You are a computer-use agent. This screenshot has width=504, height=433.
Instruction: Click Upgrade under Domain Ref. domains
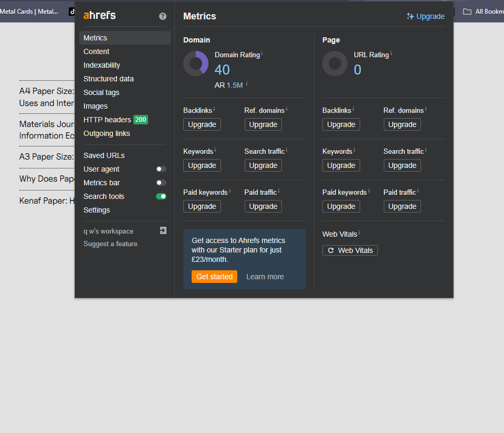tap(263, 124)
